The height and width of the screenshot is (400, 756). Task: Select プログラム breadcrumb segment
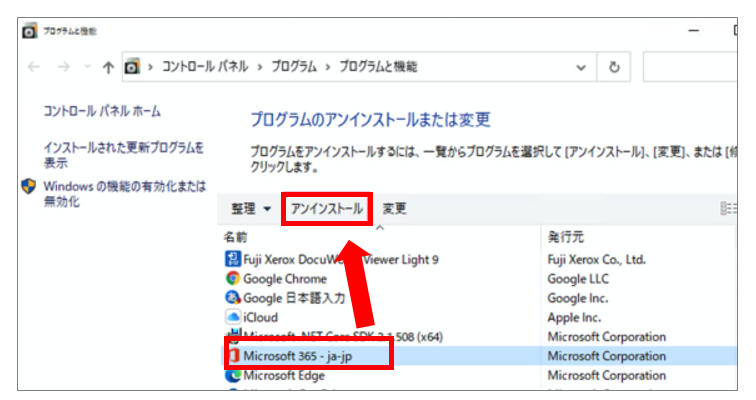coord(294,67)
